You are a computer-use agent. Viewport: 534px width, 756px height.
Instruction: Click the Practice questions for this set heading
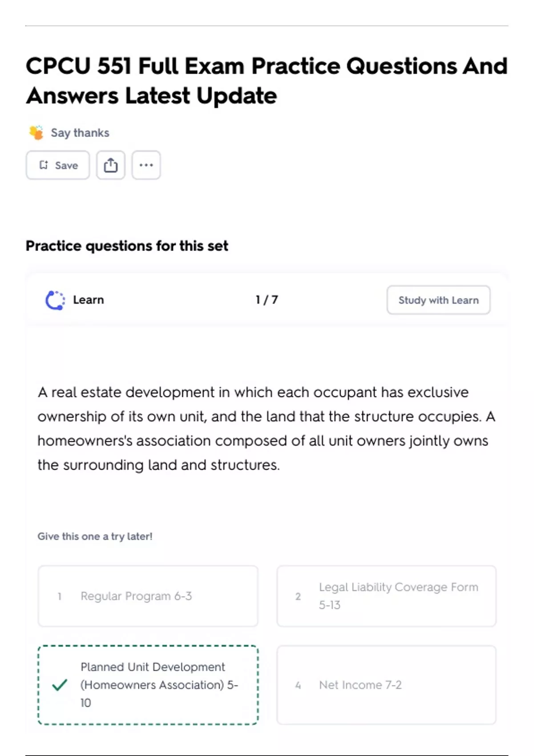click(x=127, y=246)
